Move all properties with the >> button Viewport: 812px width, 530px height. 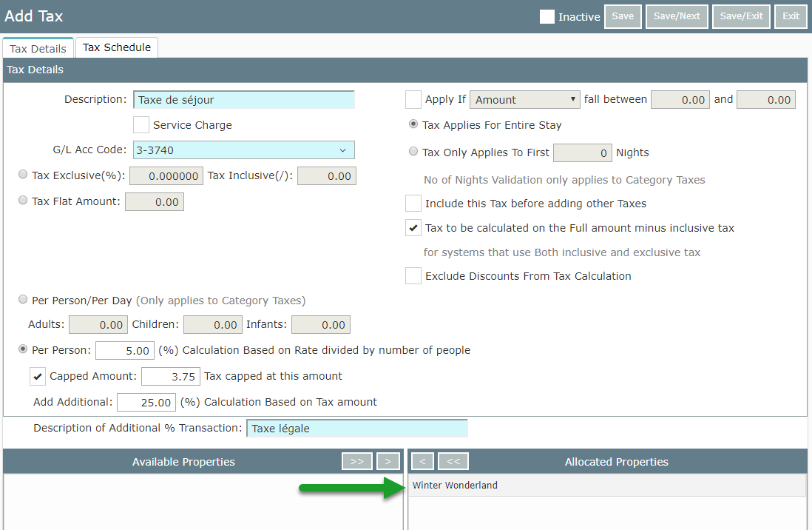(x=356, y=461)
